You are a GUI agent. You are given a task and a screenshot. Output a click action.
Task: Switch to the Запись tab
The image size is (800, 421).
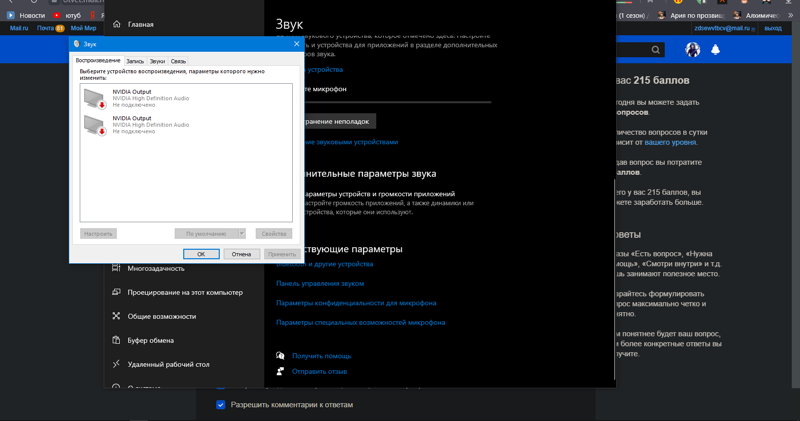[x=135, y=61]
